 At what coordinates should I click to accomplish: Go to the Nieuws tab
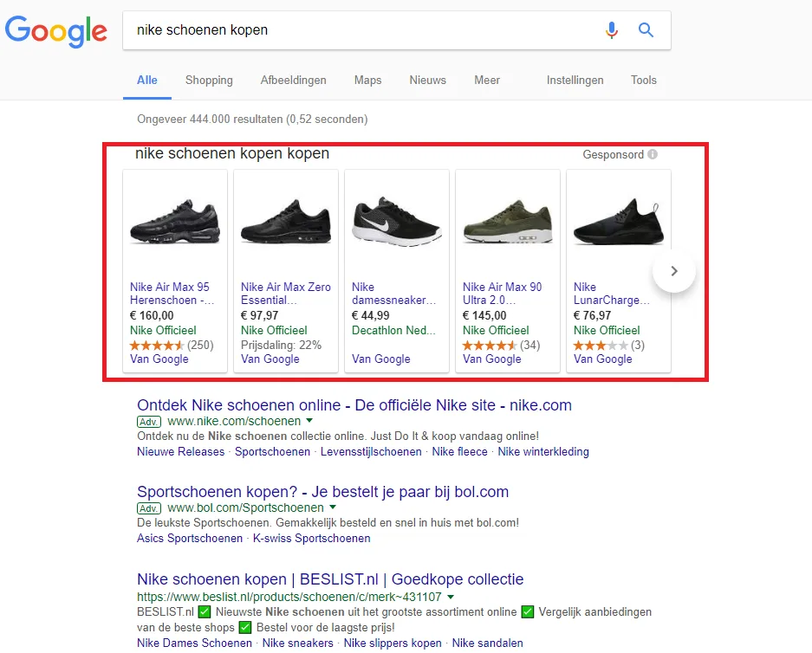point(428,81)
